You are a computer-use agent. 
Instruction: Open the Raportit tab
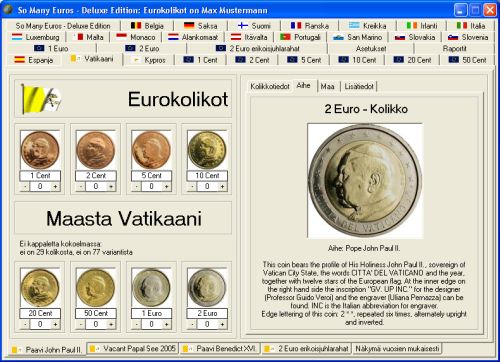[x=454, y=49]
